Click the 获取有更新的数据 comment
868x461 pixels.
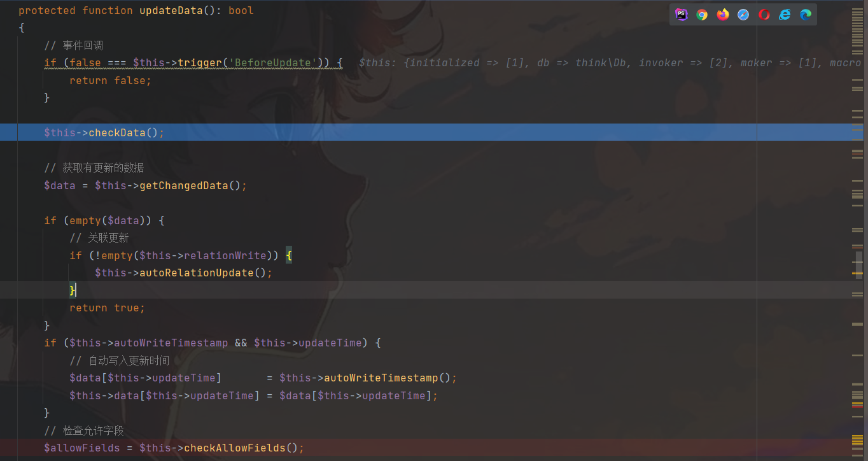[94, 167]
